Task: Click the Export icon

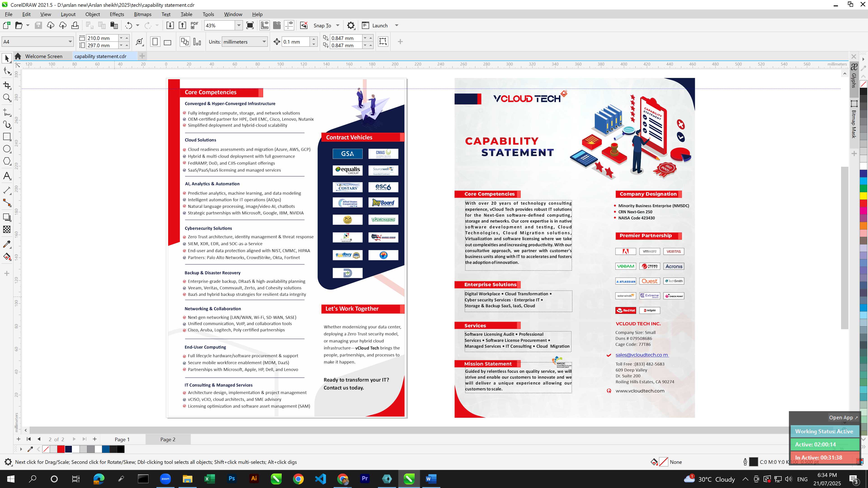Action: coord(182,26)
